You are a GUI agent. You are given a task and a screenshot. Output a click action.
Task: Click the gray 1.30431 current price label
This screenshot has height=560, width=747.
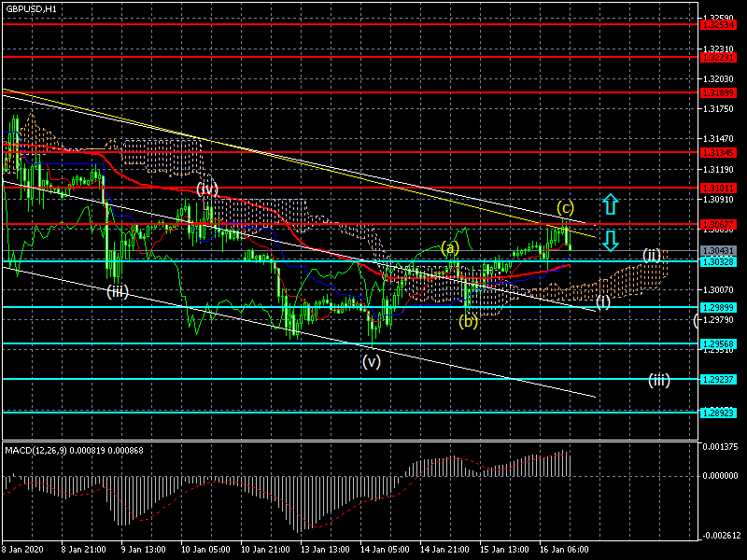click(x=718, y=251)
